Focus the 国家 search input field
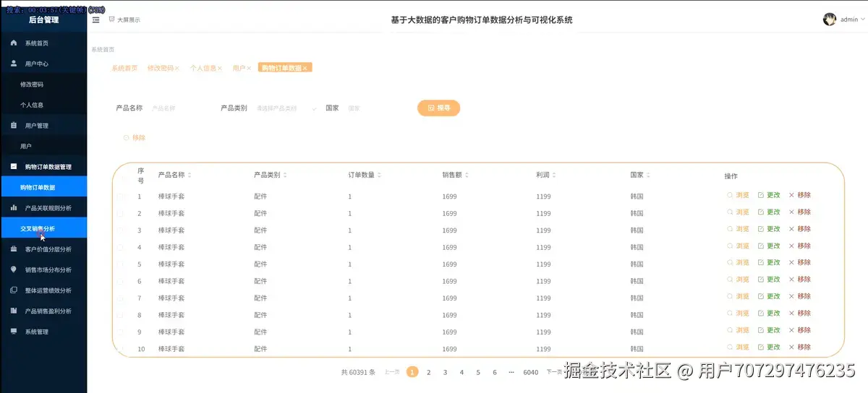868x393 pixels. pos(375,108)
